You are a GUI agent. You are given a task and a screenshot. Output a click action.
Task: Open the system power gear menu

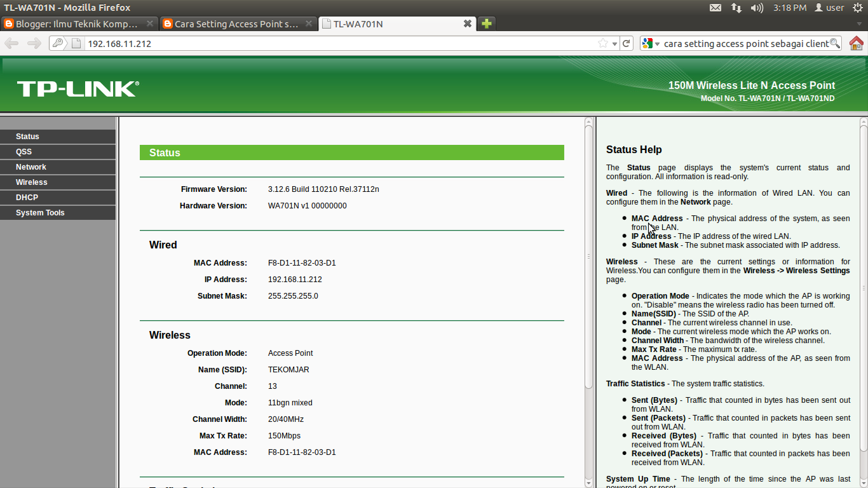[x=858, y=8]
